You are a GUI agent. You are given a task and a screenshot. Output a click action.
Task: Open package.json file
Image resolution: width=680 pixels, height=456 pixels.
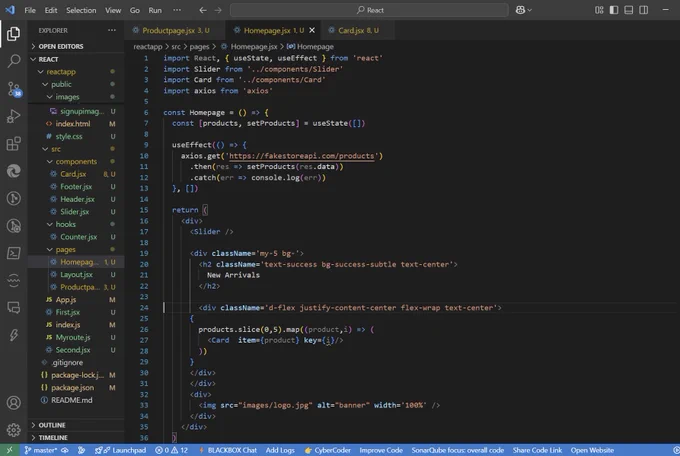point(72,387)
